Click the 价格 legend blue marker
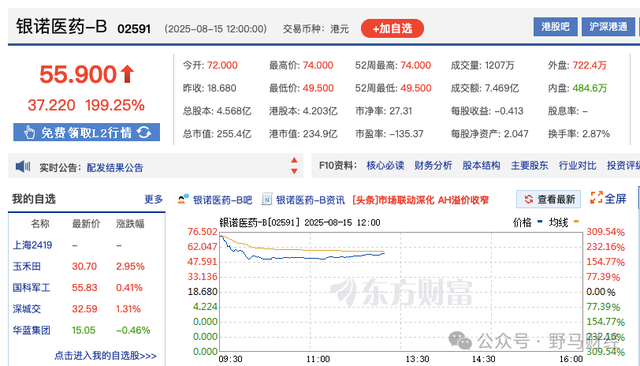640x366 pixels. click(x=540, y=222)
